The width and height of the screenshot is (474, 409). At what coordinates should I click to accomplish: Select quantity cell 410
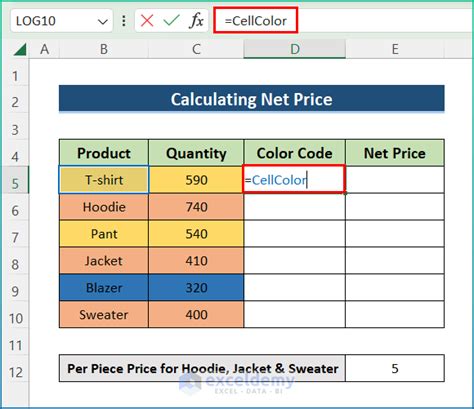[x=196, y=261]
